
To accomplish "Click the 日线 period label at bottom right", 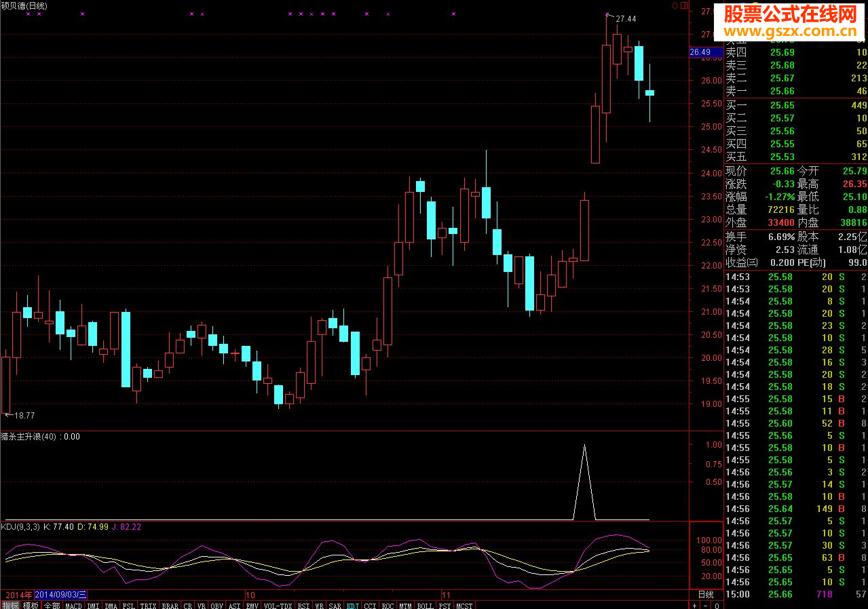I will [x=706, y=595].
